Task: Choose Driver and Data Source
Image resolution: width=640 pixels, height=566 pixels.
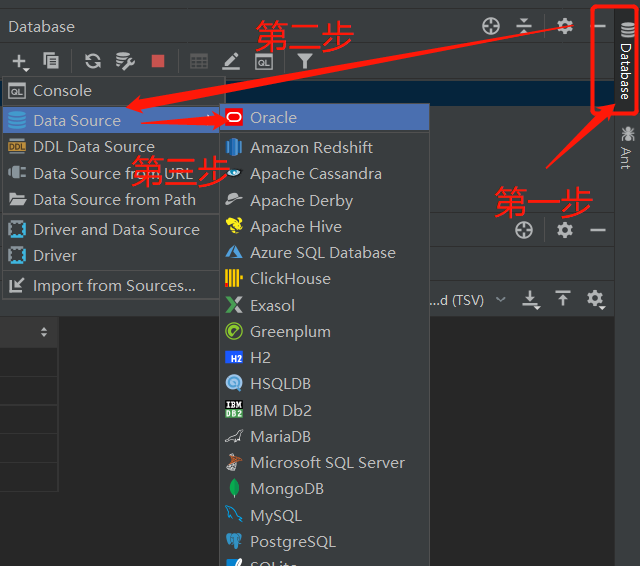Action: coord(111,230)
